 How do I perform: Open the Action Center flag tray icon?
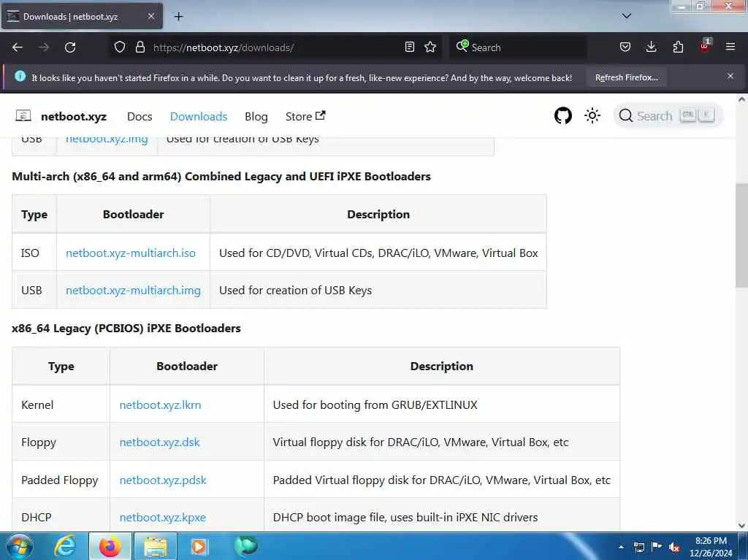pyautogui.click(x=657, y=547)
